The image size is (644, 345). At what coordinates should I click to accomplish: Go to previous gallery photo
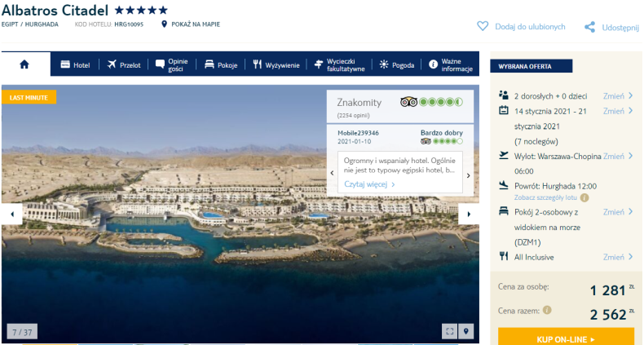12,214
